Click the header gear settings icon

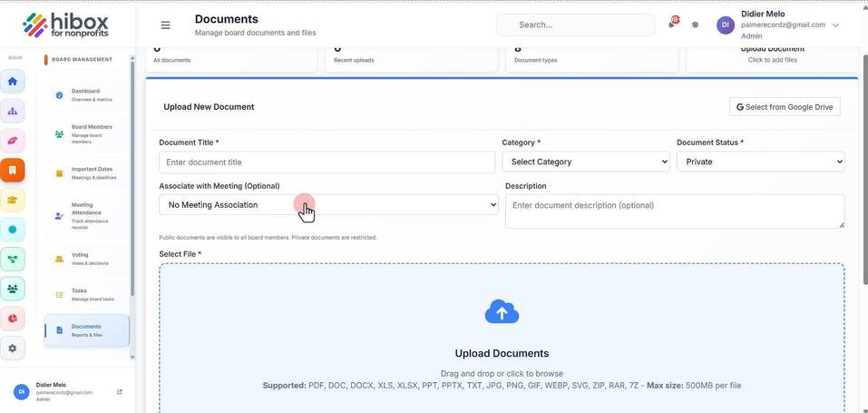tap(696, 25)
